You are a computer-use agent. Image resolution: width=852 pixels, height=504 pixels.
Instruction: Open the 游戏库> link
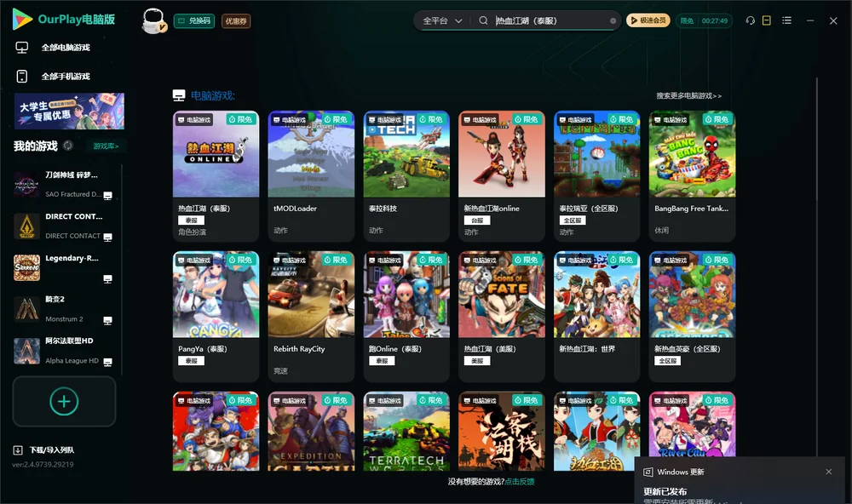106,146
